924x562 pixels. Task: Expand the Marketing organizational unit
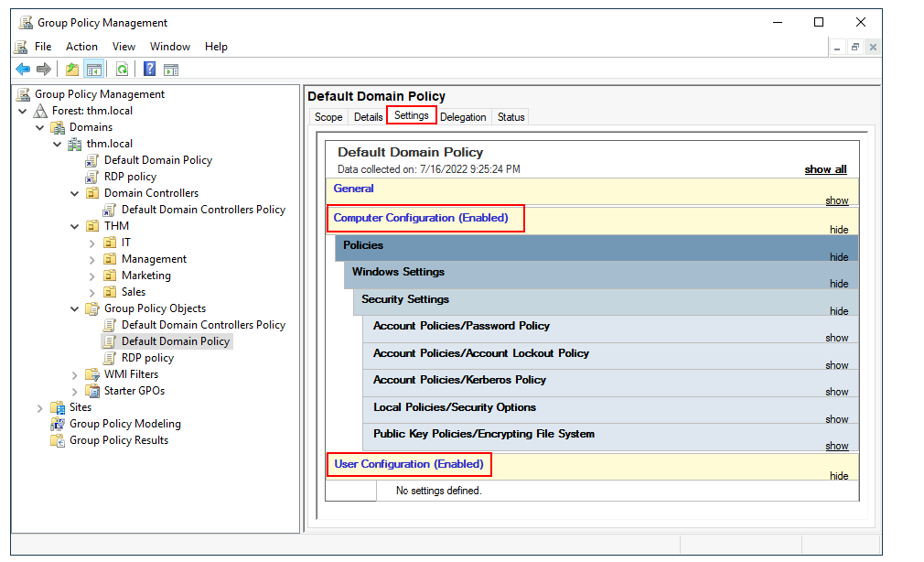91,276
